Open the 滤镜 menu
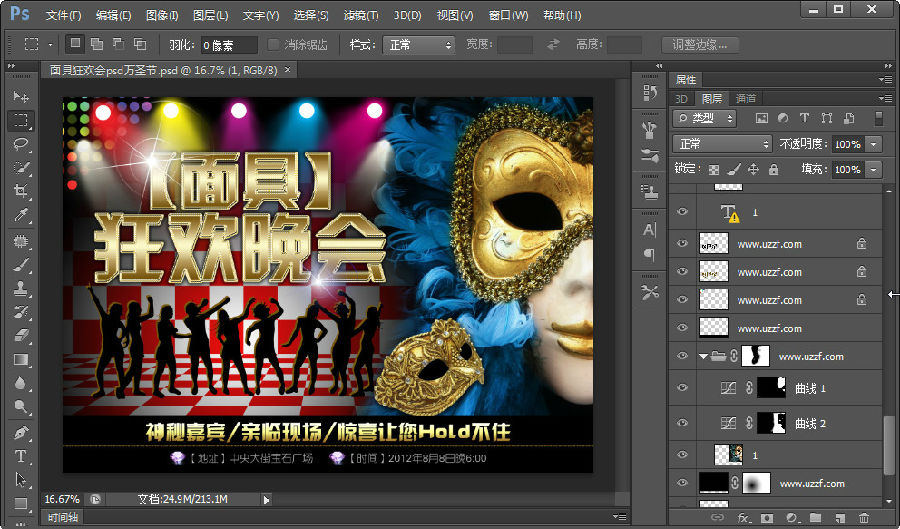Image resolution: width=900 pixels, height=529 pixels. click(361, 15)
